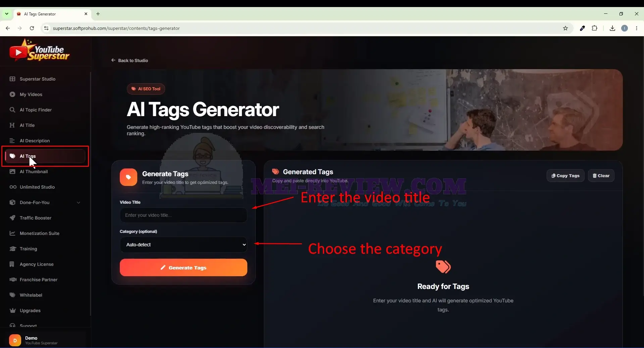This screenshot has height=348, width=644.
Task: Open the Chrome profile avatar
Action: (625, 28)
